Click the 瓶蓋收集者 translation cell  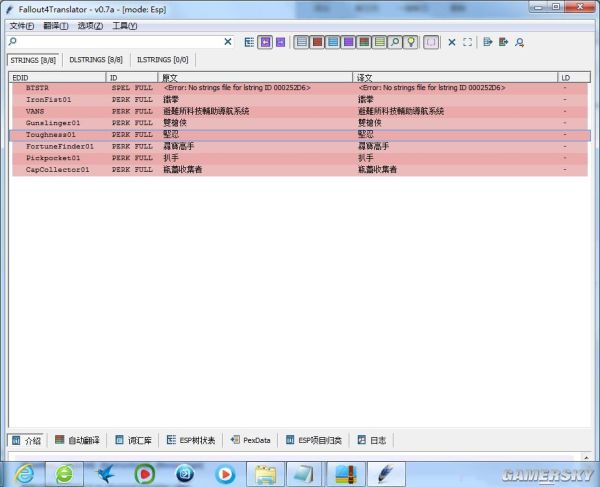tap(377, 169)
